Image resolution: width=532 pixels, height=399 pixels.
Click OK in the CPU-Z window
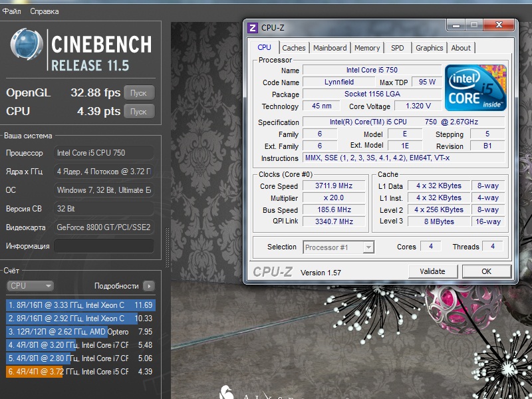point(487,271)
